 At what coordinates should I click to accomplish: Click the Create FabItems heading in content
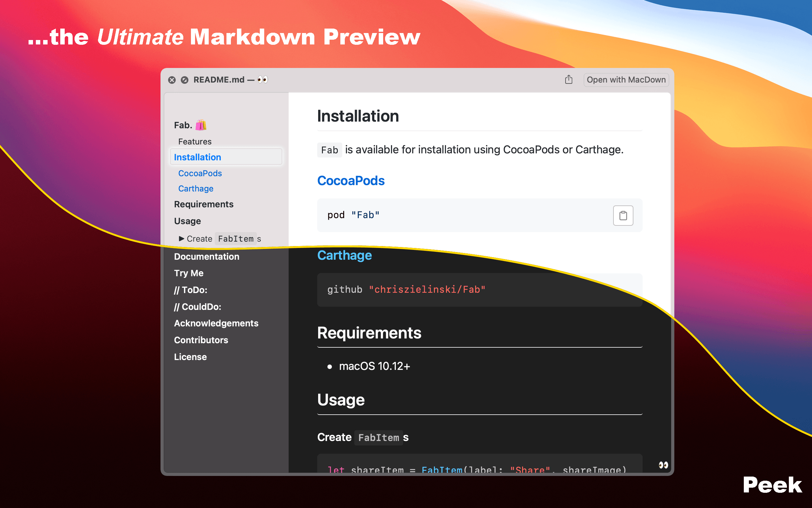pos(363,438)
